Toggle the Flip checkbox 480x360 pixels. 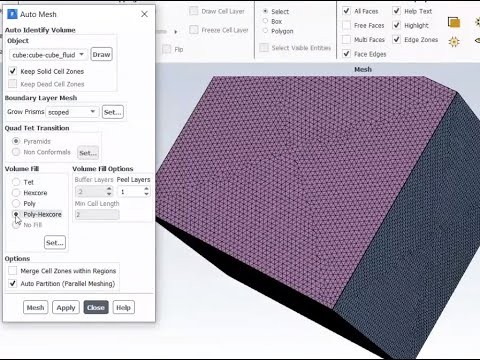[166, 49]
